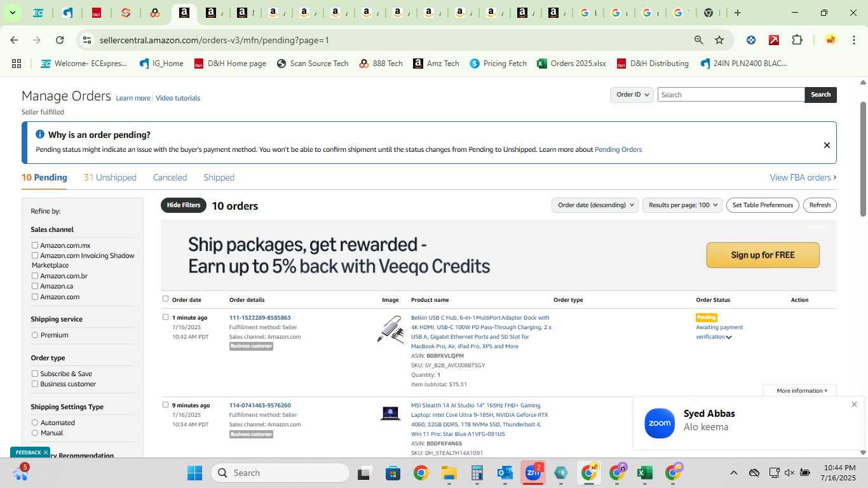The height and width of the screenshot is (488, 868).
Task: Expand Awaiting payment verification details
Action: [729, 337]
